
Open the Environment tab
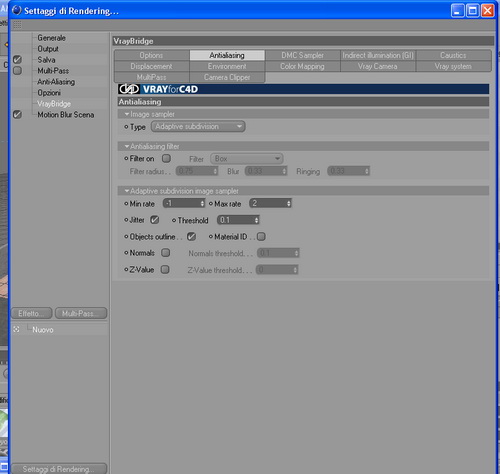[227, 66]
